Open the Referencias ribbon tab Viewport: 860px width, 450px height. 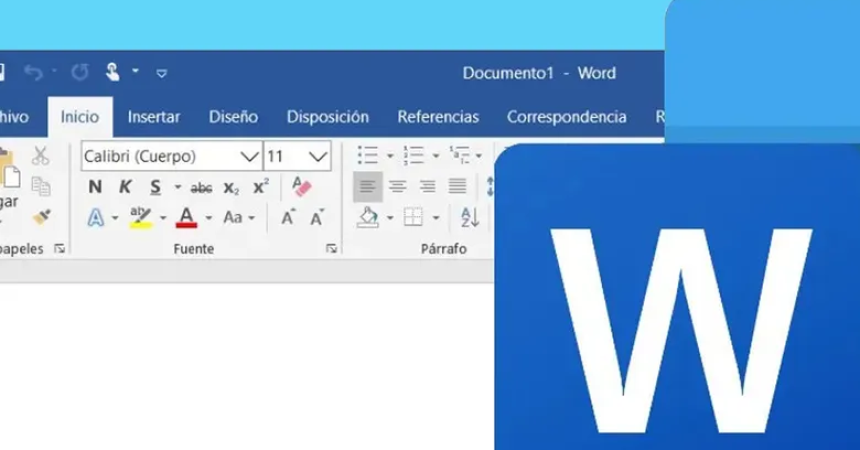pos(438,117)
